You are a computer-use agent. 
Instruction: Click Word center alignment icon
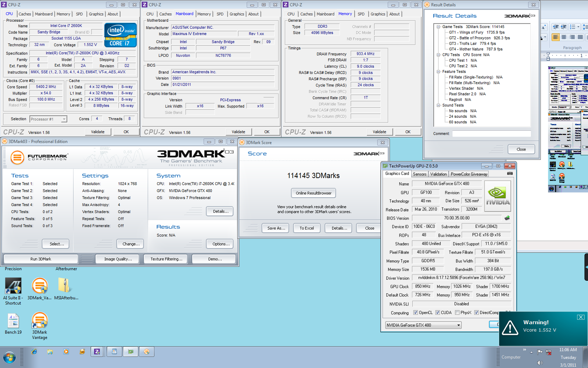(564, 37)
